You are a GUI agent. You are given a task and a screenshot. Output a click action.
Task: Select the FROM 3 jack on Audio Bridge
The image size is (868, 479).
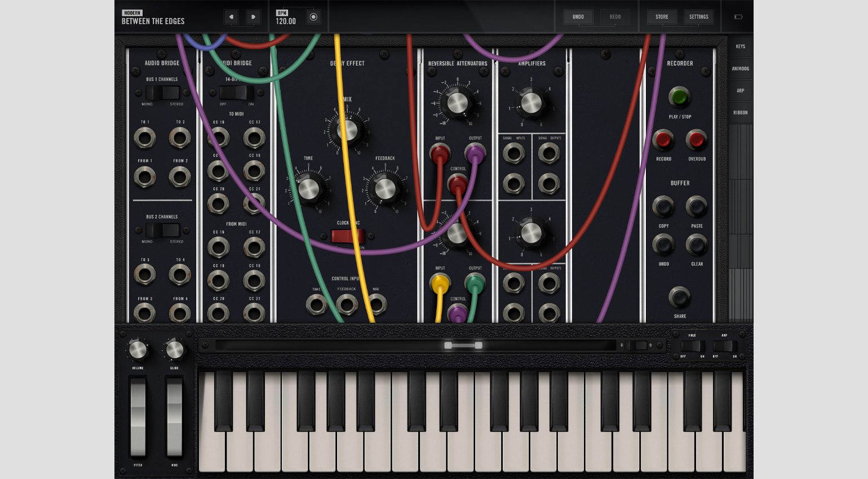click(144, 313)
